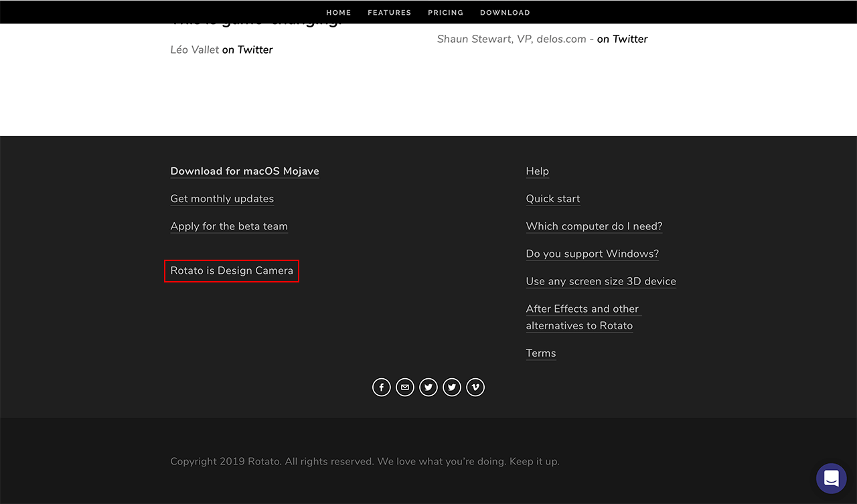
Task: Click Download for macOS Mojave link
Action: click(244, 171)
